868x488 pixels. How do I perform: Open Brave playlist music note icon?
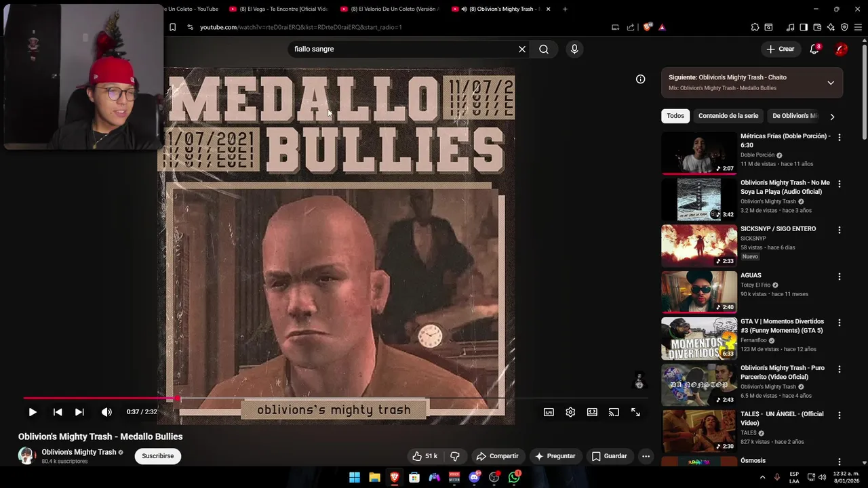point(790,27)
